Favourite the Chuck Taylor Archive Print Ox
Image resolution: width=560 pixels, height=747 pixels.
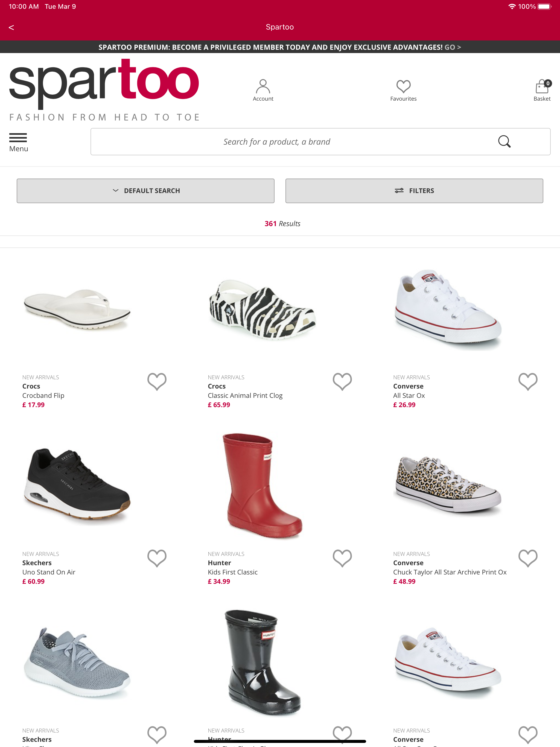point(527,558)
